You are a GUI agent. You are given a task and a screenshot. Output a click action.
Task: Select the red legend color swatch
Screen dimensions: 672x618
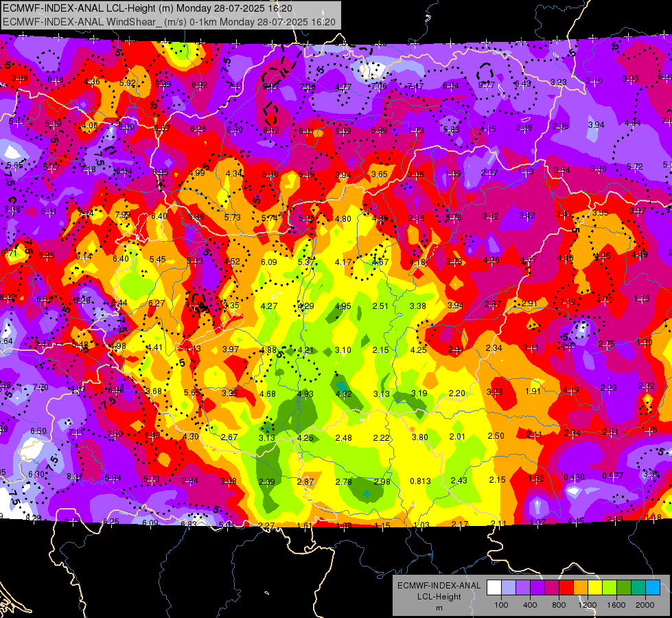(566, 588)
